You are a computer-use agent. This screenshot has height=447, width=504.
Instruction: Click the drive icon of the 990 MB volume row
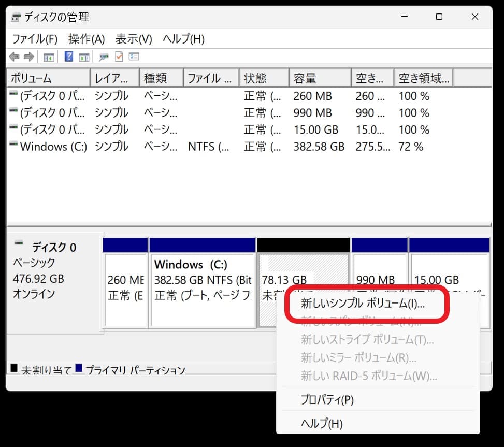click(13, 110)
